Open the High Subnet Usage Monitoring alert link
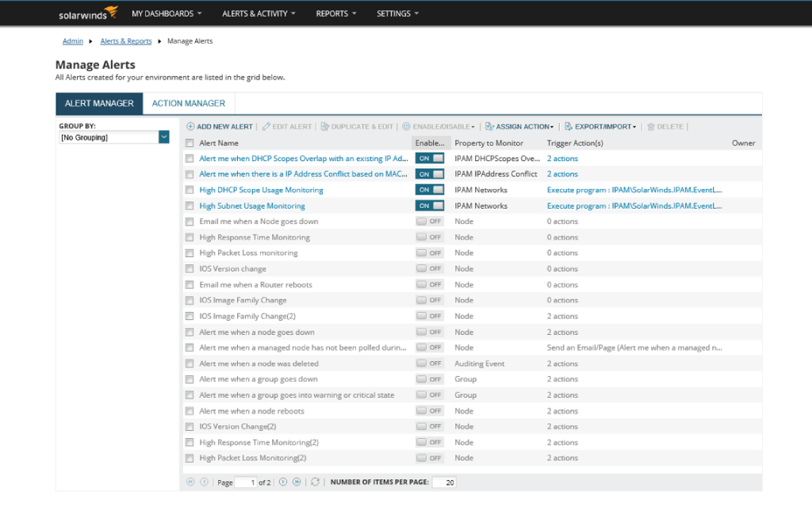 coord(251,206)
